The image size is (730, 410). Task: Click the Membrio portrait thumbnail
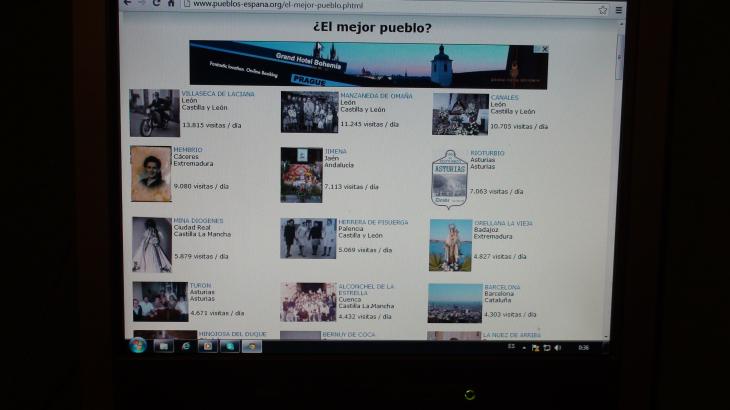point(151,174)
